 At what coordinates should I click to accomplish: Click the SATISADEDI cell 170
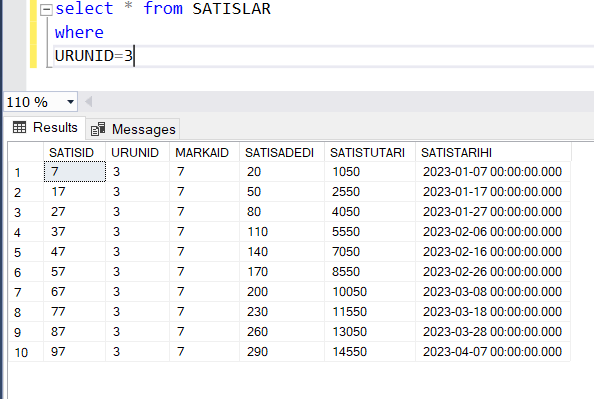point(282,272)
